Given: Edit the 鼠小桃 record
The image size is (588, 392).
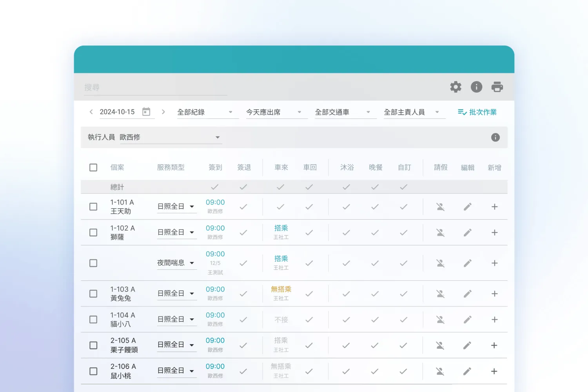Looking at the screenshot, I should pyautogui.click(x=467, y=371).
